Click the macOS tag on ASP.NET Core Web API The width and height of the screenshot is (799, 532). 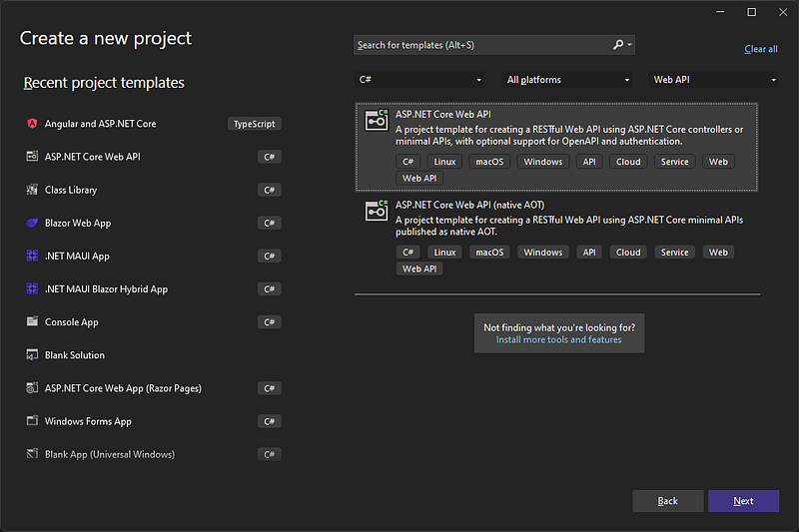(x=489, y=162)
